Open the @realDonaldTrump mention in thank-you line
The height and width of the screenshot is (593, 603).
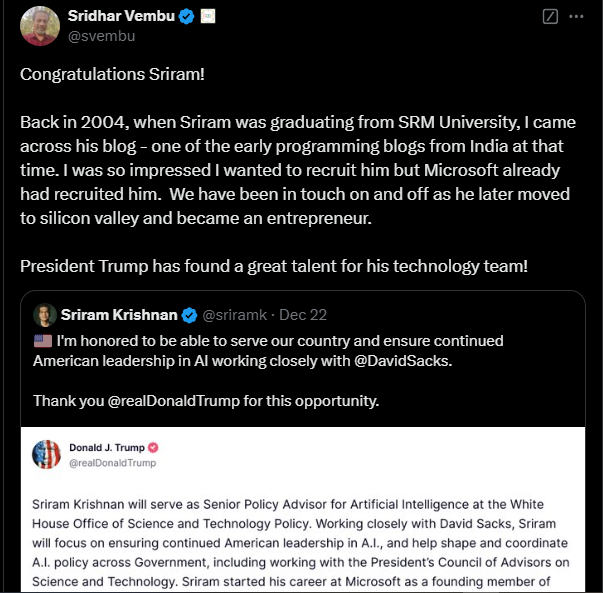[x=174, y=401]
